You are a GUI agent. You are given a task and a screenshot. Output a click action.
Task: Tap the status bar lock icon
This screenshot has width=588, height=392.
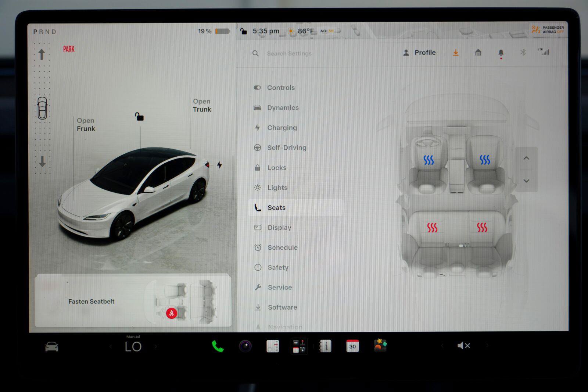243,31
